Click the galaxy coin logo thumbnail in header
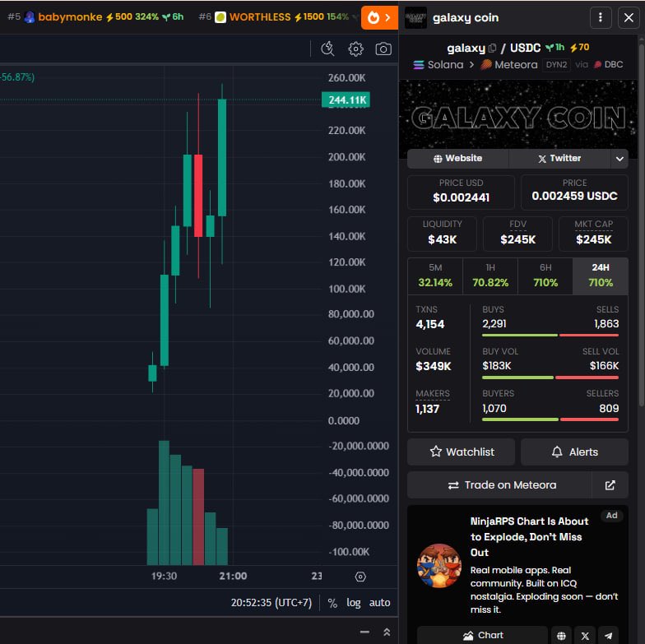645x644 pixels. (415, 17)
